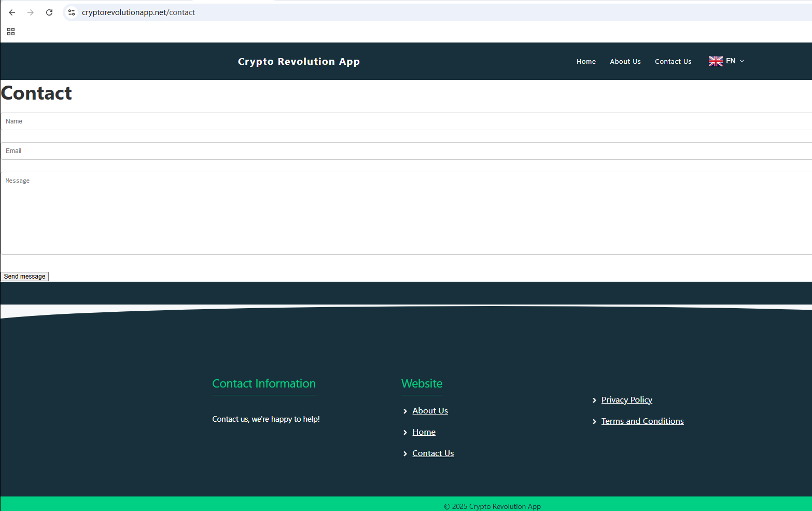812x511 pixels.
Task: Open About Us in the top navigation
Action: (x=625, y=61)
